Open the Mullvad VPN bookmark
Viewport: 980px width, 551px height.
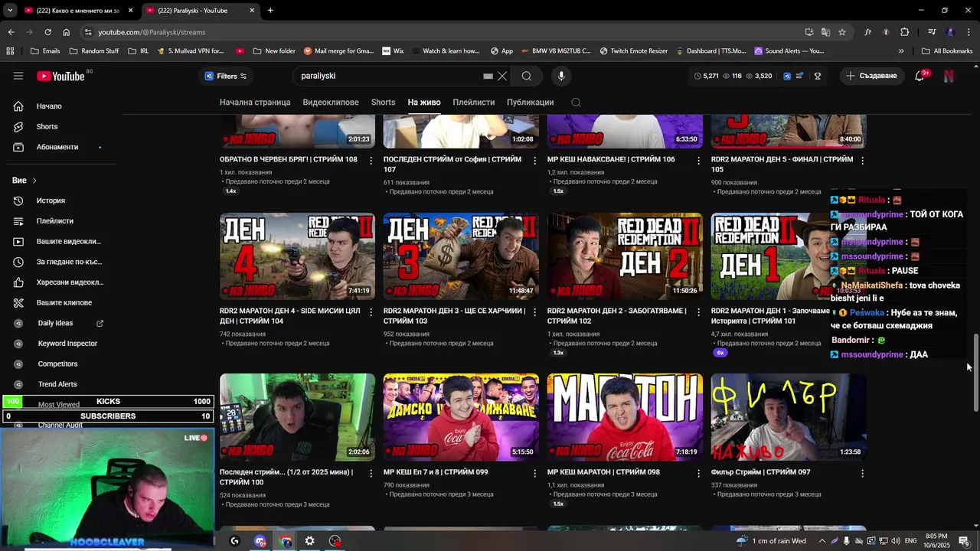click(x=191, y=51)
